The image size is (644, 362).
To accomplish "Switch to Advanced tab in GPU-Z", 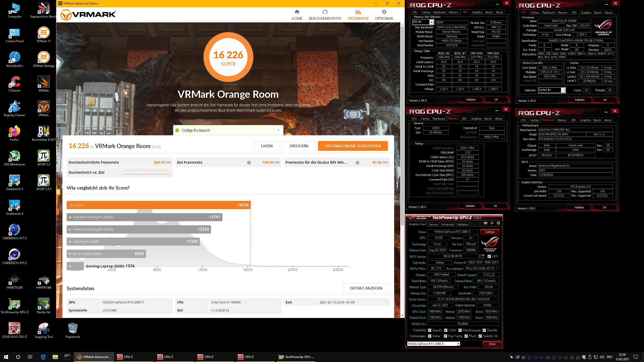I will tap(447, 224).
